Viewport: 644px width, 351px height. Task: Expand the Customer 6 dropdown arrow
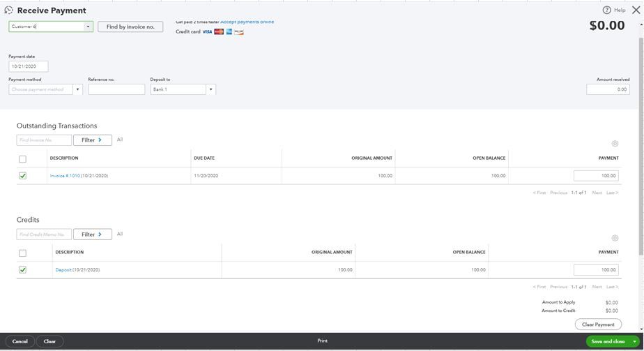(88, 27)
